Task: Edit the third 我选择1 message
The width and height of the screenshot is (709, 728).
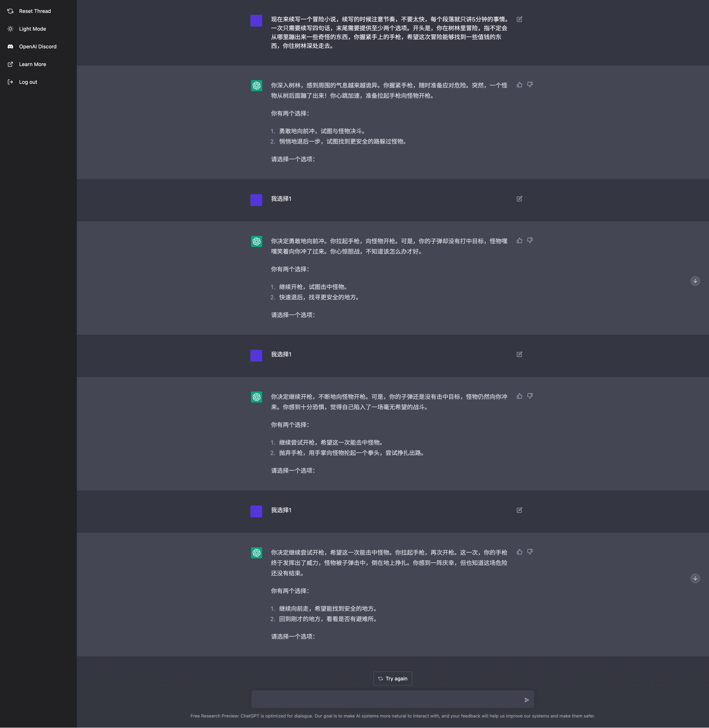Action: click(519, 510)
